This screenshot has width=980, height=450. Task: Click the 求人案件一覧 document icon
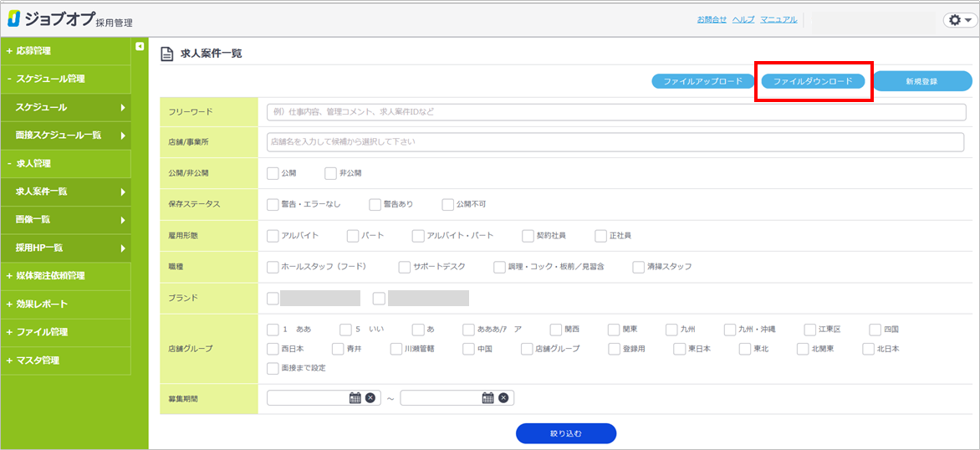[x=166, y=54]
